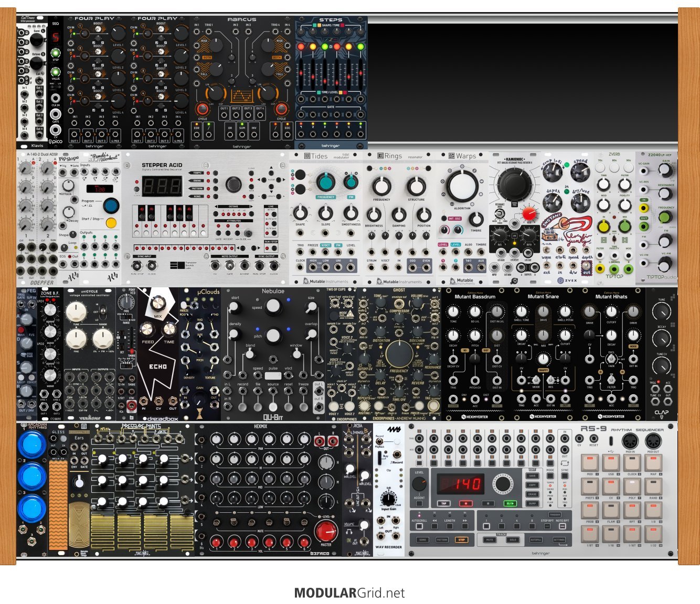Click the green play/pause button on RS-9
Screen dimensions: 700x604
[x=510, y=503]
